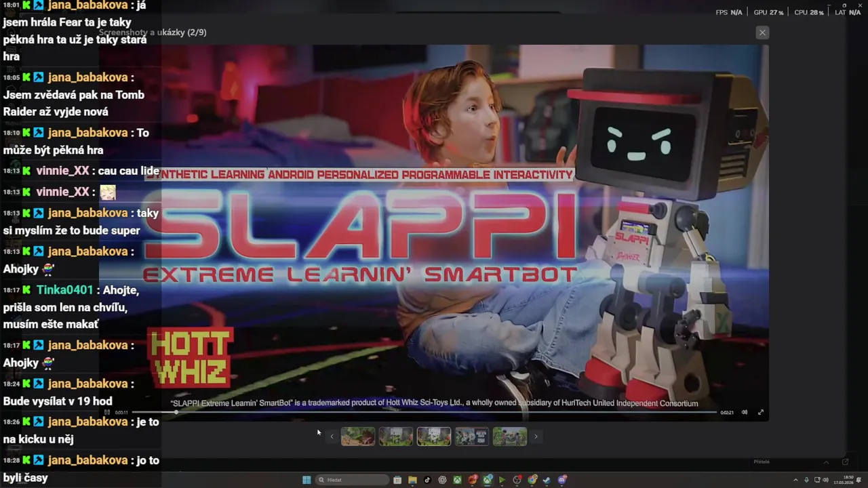Click the 'Screenshoty a ukázky (2/9)' title
Viewport: 868px width, 488px height.
click(x=153, y=33)
